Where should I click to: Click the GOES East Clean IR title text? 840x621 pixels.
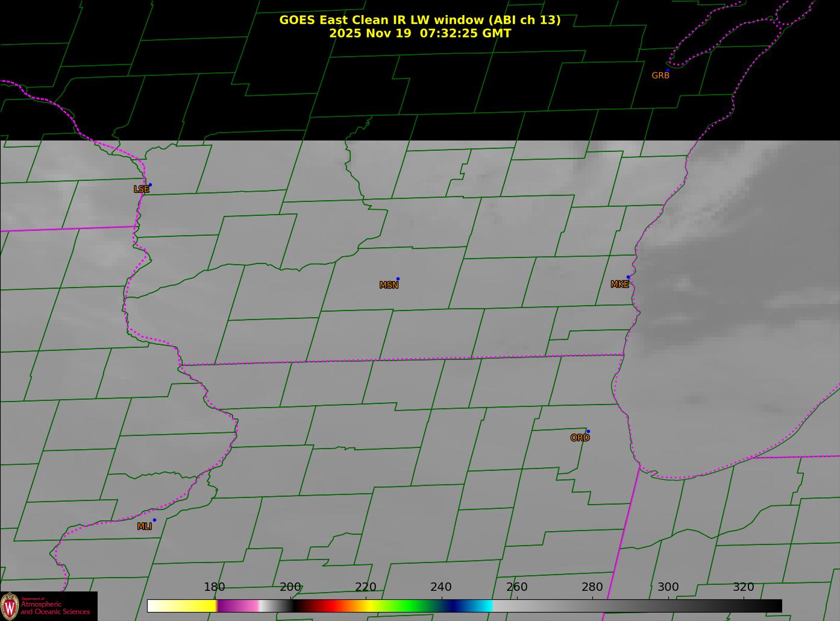tap(419, 20)
